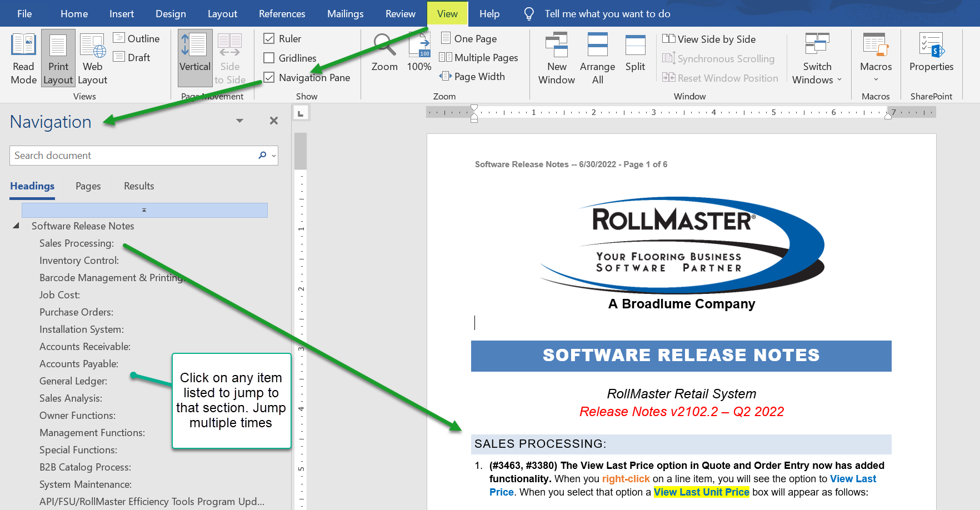This screenshot has width=980, height=510.
Task: Open the Help ribbon tab
Action: pyautogui.click(x=489, y=14)
